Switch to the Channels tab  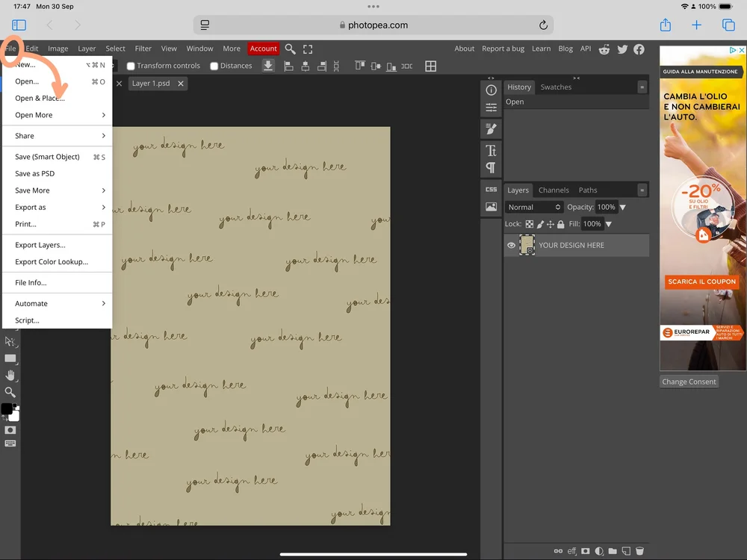pyautogui.click(x=554, y=190)
